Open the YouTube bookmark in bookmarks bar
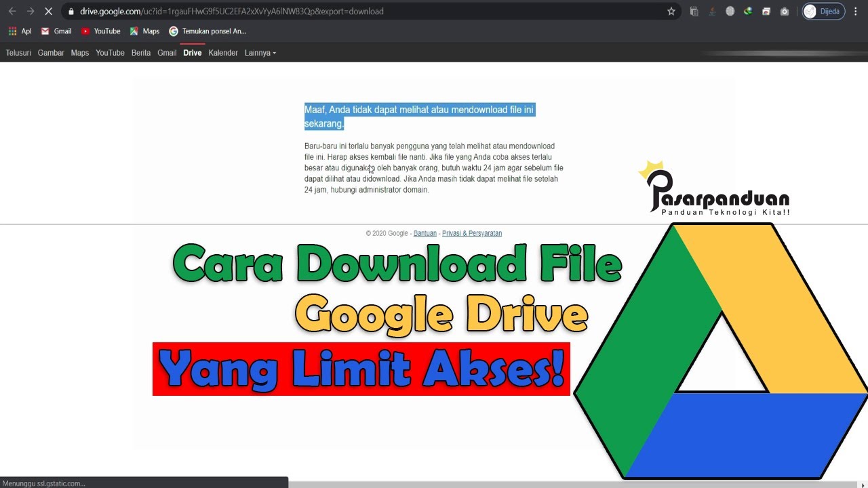The width and height of the screenshot is (868, 488). click(x=100, y=31)
